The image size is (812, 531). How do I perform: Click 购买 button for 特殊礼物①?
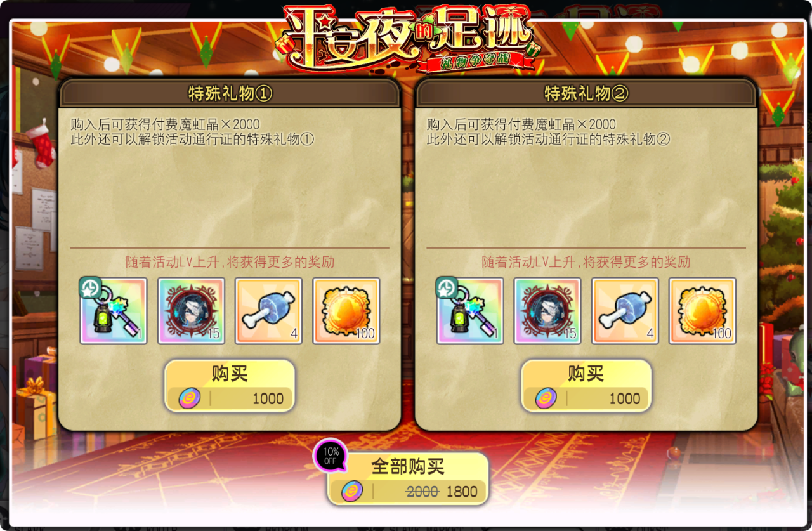click(230, 386)
